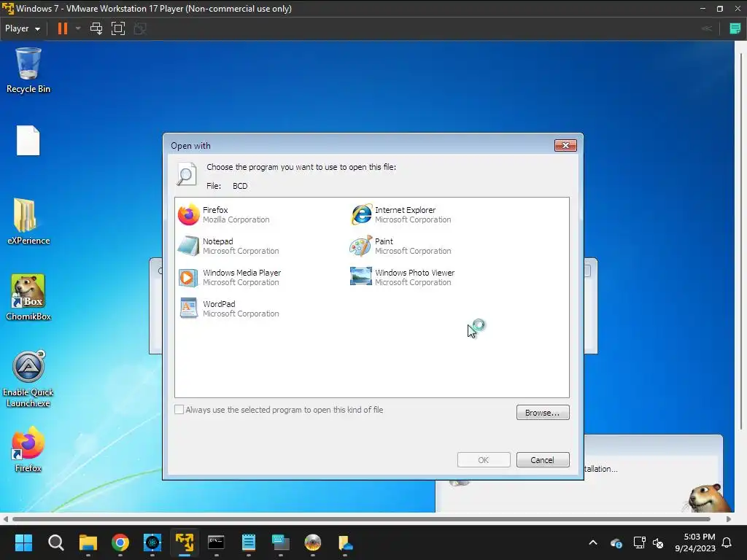The image size is (747, 560).
Task: Select Firefox in the Open with list
Action: [x=224, y=215]
